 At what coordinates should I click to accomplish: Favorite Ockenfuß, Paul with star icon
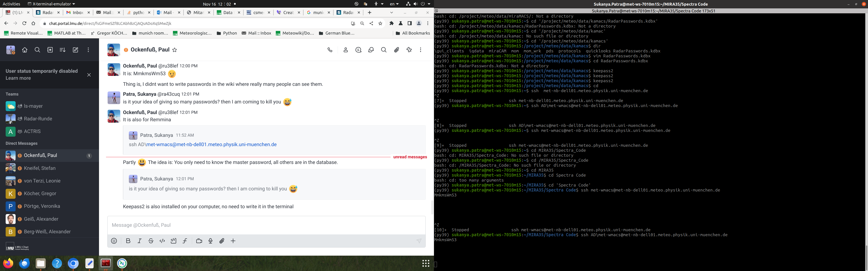tap(175, 50)
